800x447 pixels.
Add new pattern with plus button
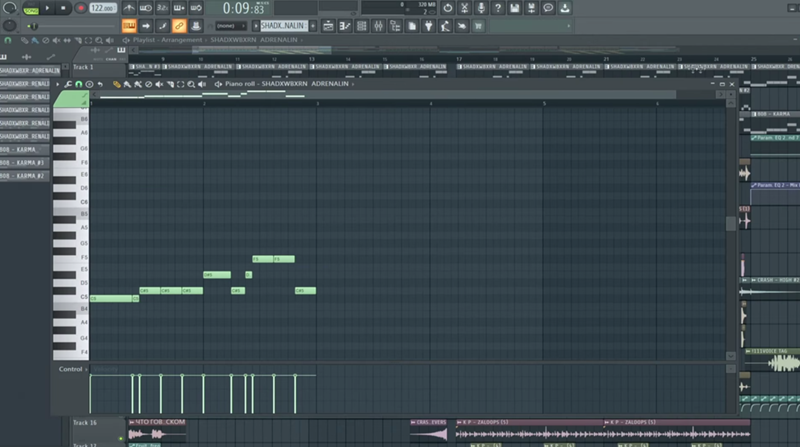point(313,26)
